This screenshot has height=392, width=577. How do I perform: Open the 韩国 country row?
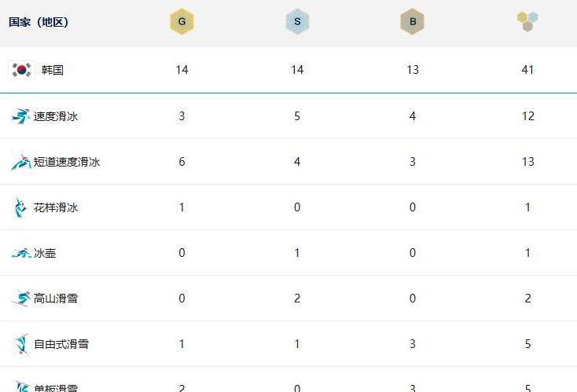coord(288,70)
